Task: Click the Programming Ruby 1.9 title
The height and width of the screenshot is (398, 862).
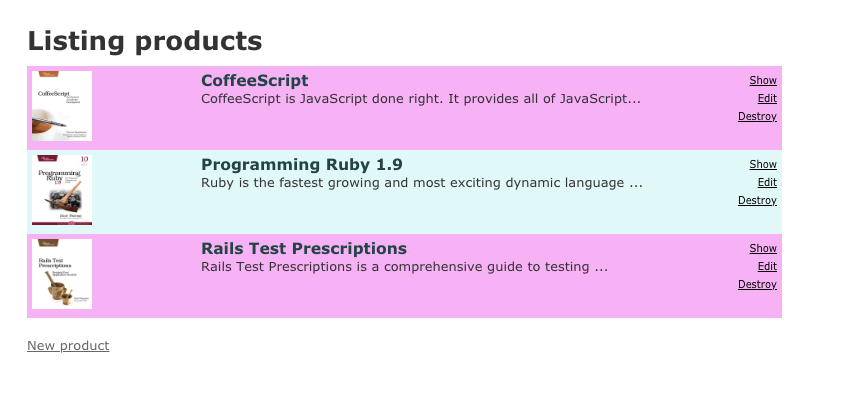Action: pyautogui.click(x=302, y=164)
